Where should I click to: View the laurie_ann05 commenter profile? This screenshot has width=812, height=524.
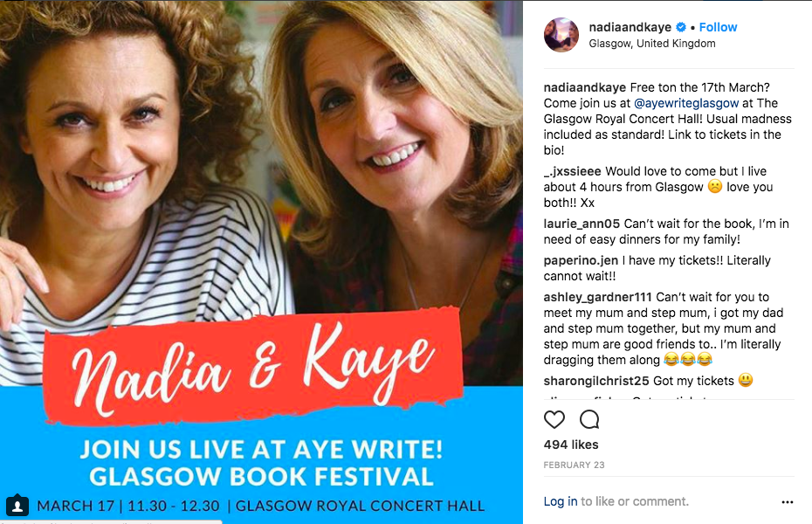click(x=581, y=224)
